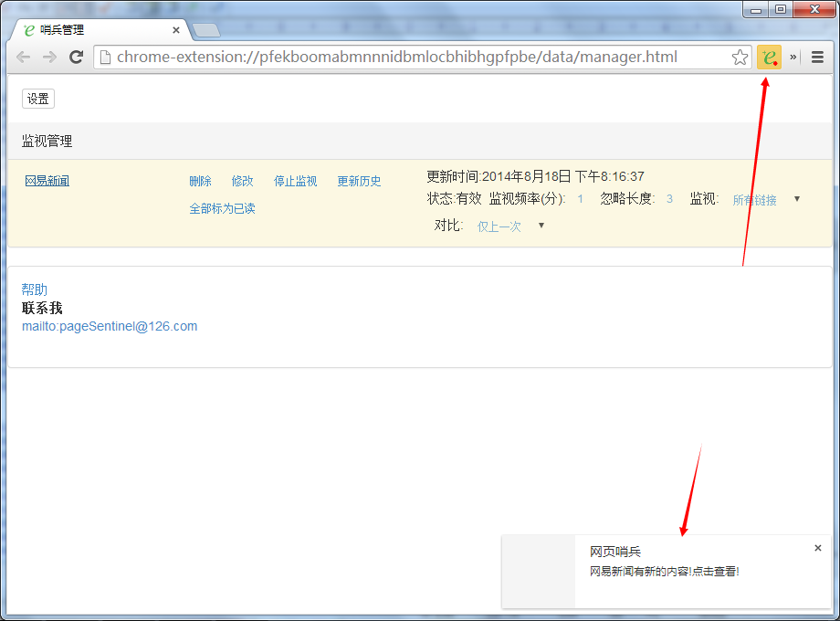Click 修改 to edit the monitor
The image size is (840, 621).
pos(242,182)
